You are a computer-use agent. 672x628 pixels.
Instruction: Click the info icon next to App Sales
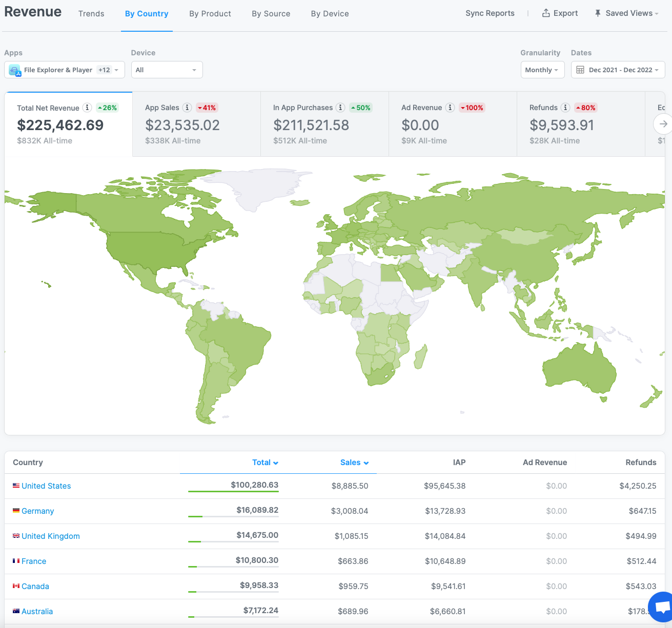click(x=188, y=108)
